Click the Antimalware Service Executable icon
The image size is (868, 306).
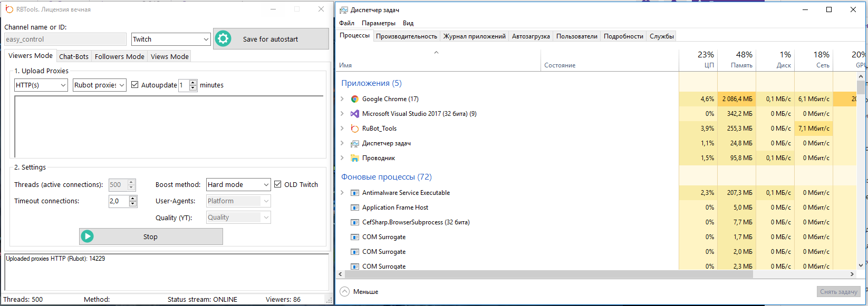pos(355,193)
